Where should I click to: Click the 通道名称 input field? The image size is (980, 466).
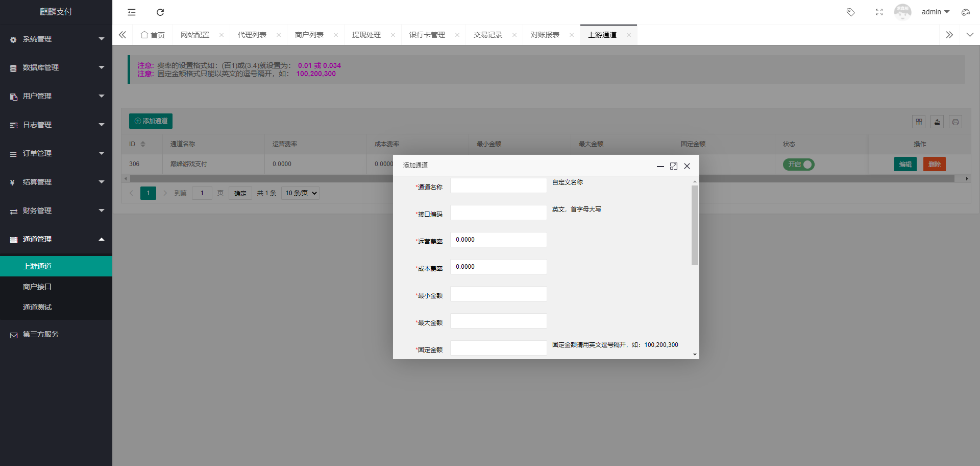point(498,185)
